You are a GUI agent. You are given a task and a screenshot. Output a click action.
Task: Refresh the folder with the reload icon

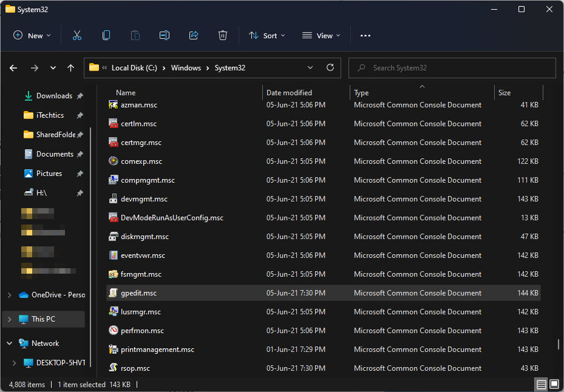tap(330, 67)
